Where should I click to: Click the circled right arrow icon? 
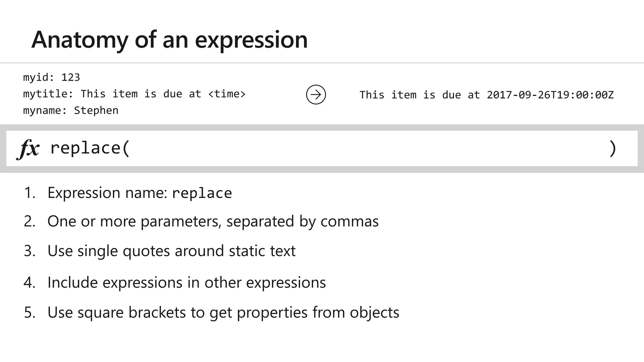(316, 95)
